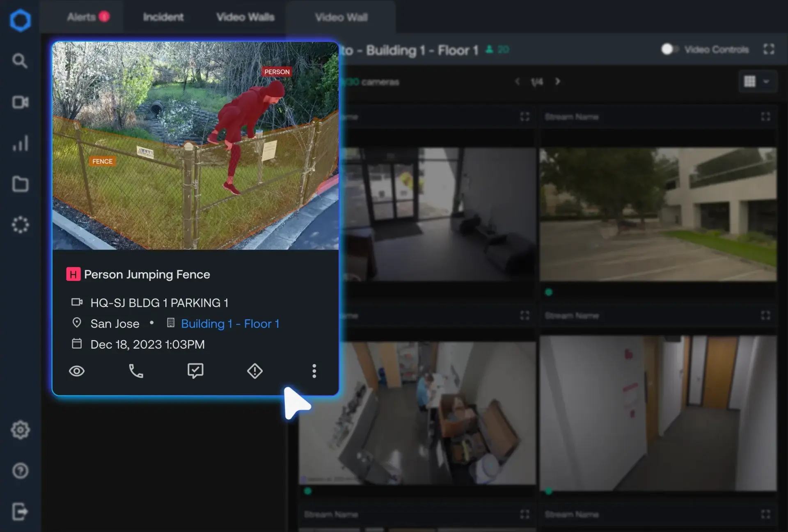Toggle the Video Controls switch
The image size is (788, 532).
pos(669,49)
